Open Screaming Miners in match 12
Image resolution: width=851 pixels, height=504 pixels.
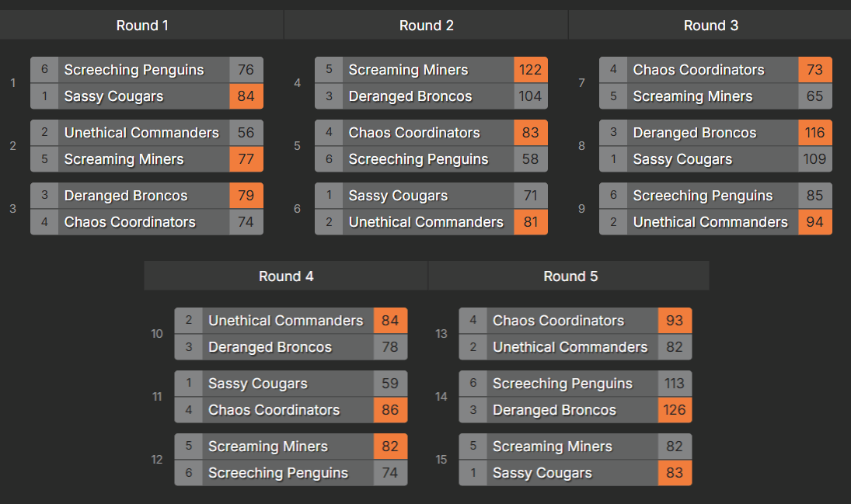(267, 447)
